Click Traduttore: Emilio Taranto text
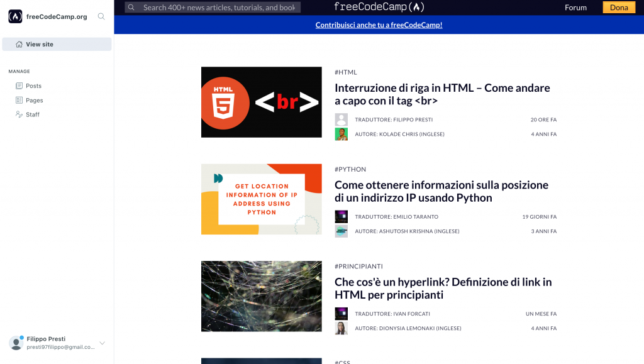This screenshot has height=364, width=644. (x=397, y=217)
